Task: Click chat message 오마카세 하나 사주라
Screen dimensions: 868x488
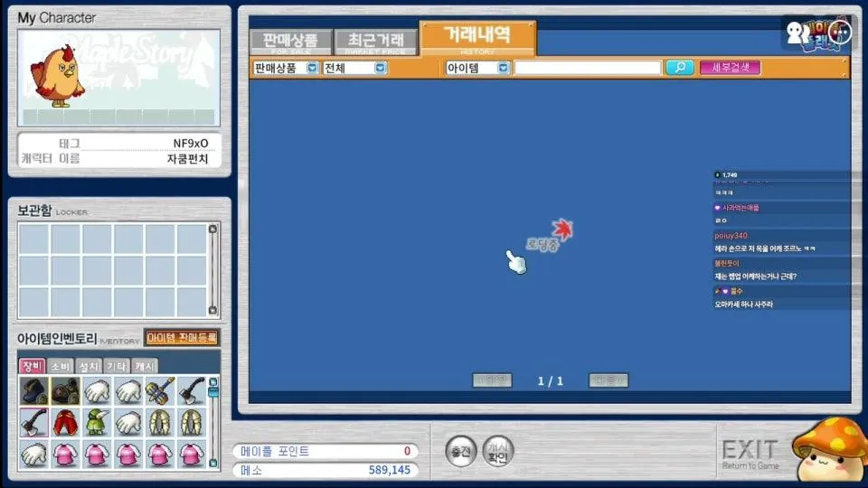Action: pos(743,305)
